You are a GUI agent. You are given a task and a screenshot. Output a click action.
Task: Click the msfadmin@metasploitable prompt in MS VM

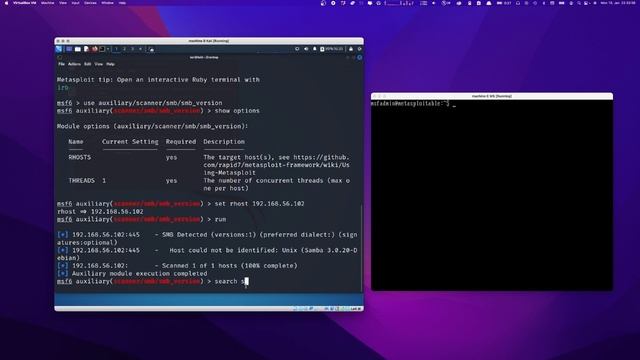click(x=410, y=104)
